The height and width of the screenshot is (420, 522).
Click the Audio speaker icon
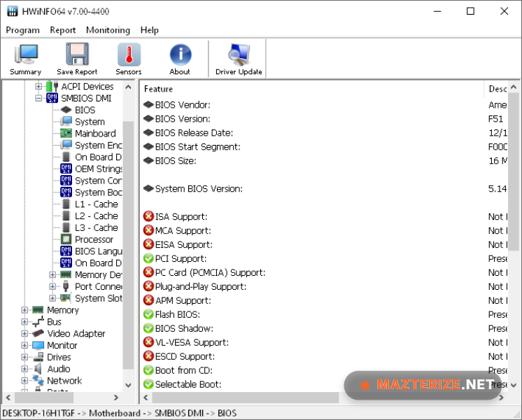38,369
